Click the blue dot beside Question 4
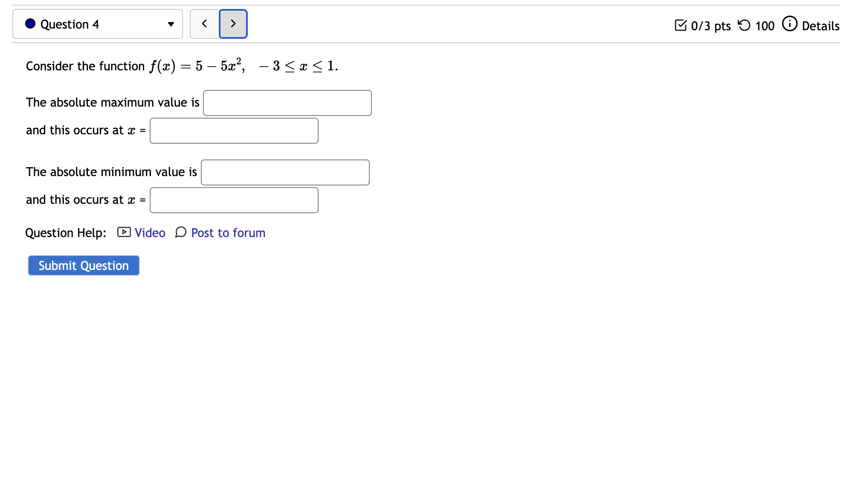The height and width of the screenshot is (504, 844). coord(29,24)
